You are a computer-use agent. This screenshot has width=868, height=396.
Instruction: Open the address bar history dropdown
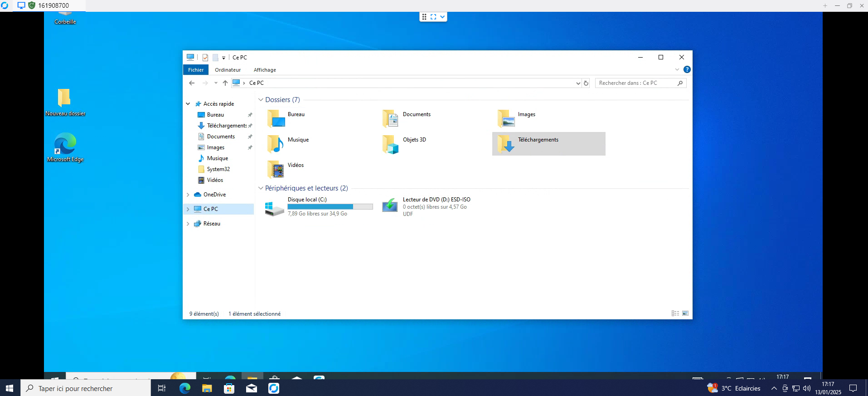tap(578, 83)
